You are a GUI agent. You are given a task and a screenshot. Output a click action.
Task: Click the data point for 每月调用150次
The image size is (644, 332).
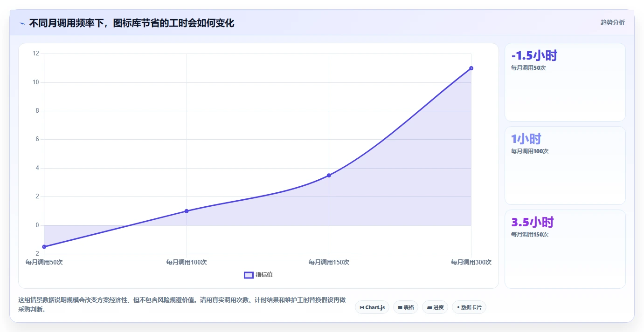[x=329, y=175]
